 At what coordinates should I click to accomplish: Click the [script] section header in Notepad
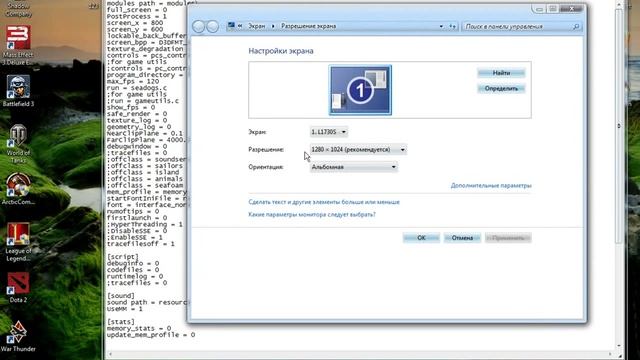[x=122, y=257]
